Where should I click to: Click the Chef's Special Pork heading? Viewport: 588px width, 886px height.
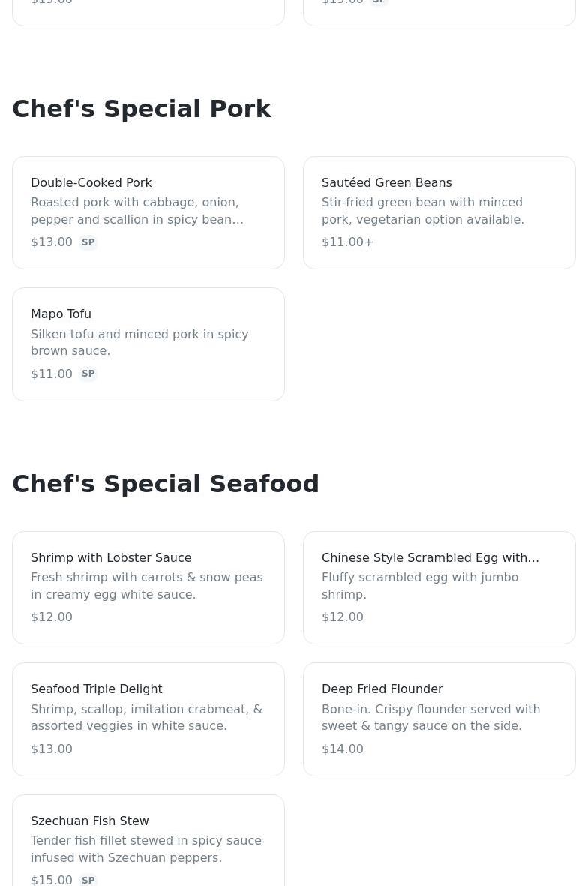pyautogui.click(x=142, y=109)
